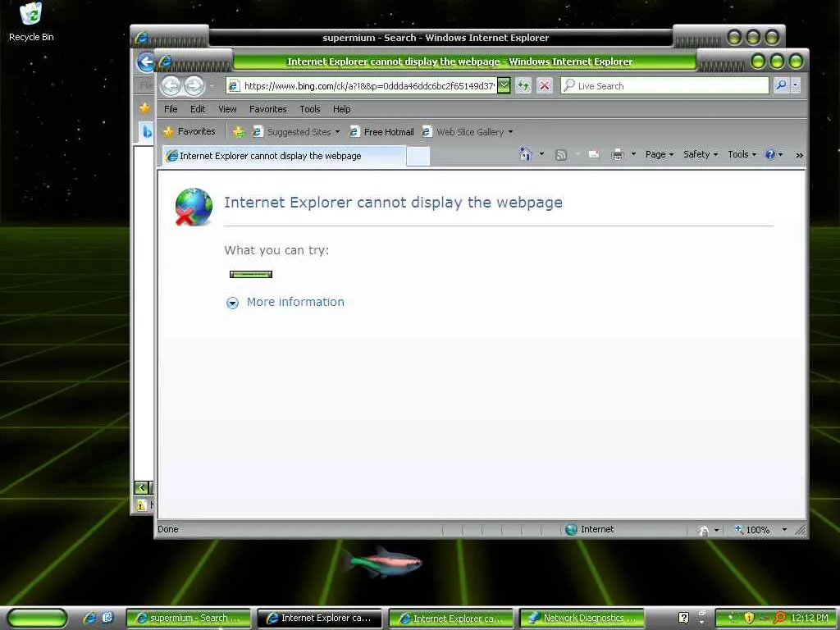Open the File menu

(x=171, y=109)
